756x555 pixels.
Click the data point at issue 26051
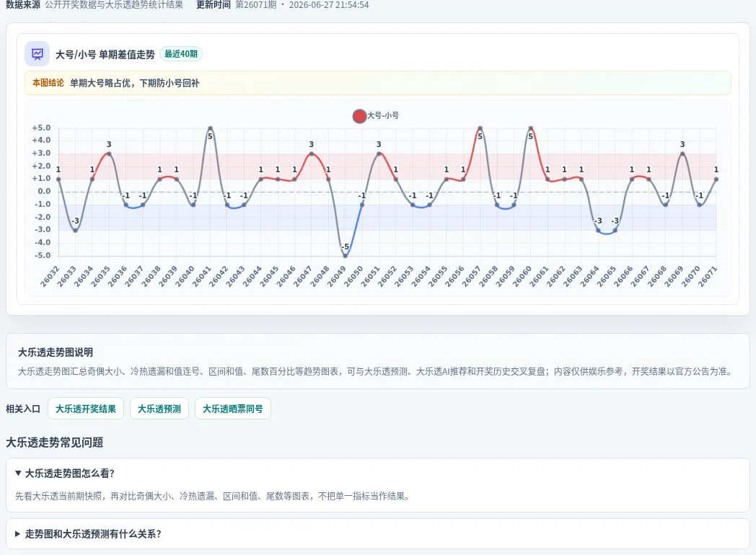379,154
